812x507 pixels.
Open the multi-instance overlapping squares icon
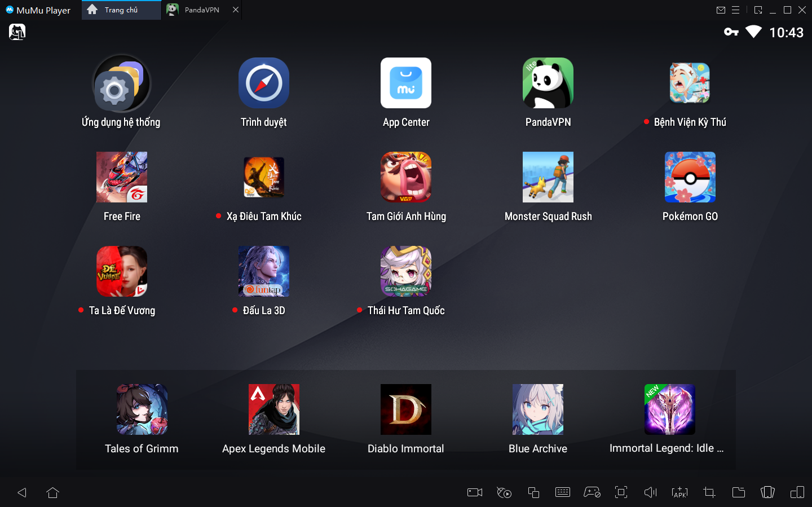[533, 492]
